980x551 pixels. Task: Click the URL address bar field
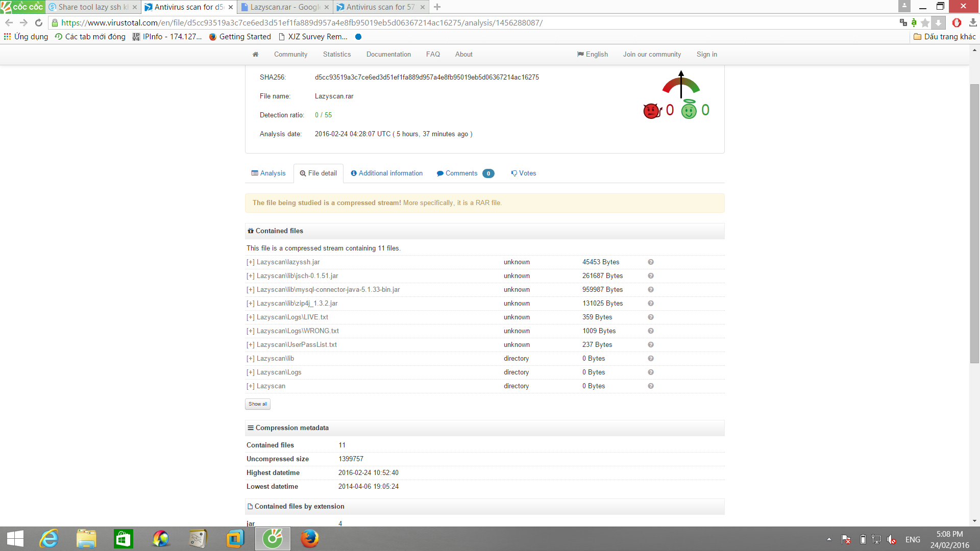pyautogui.click(x=459, y=22)
